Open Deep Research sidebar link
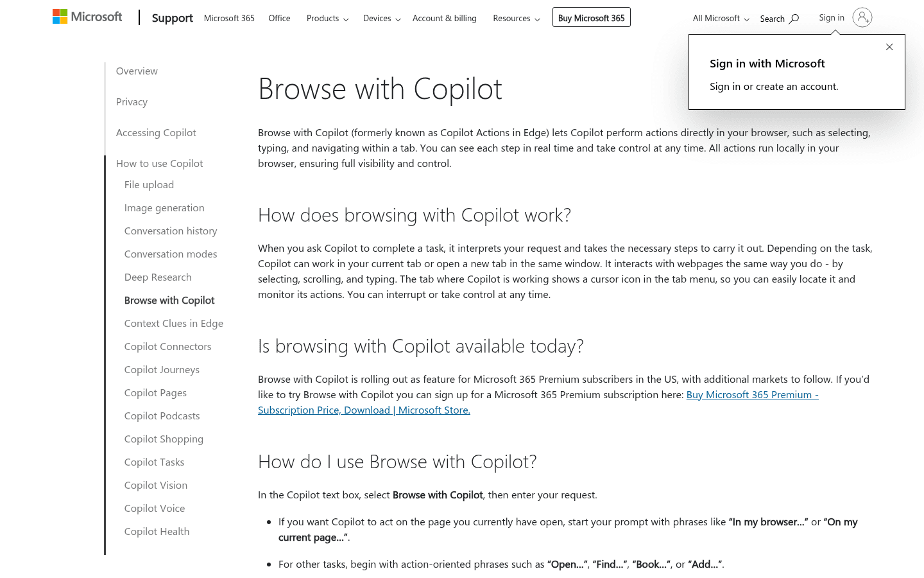This screenshot has height=578, width=924. click(x=158, y=277)
